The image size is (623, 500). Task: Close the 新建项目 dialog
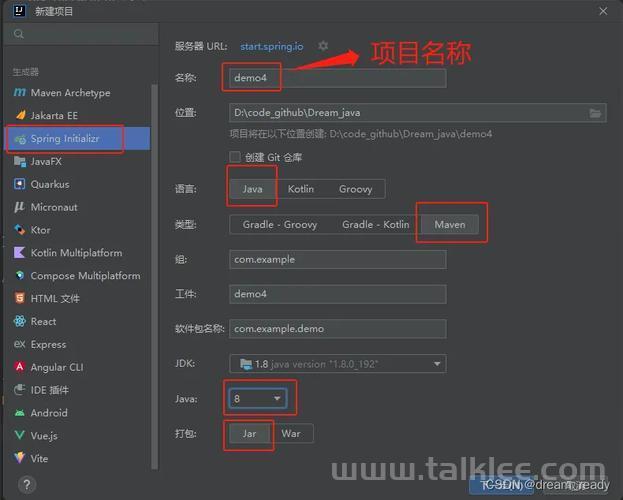tap(603, 11)
